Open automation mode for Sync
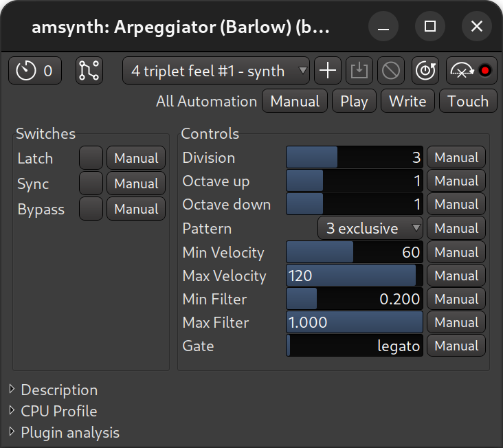The image size is (503, 448). click(136, 183)
